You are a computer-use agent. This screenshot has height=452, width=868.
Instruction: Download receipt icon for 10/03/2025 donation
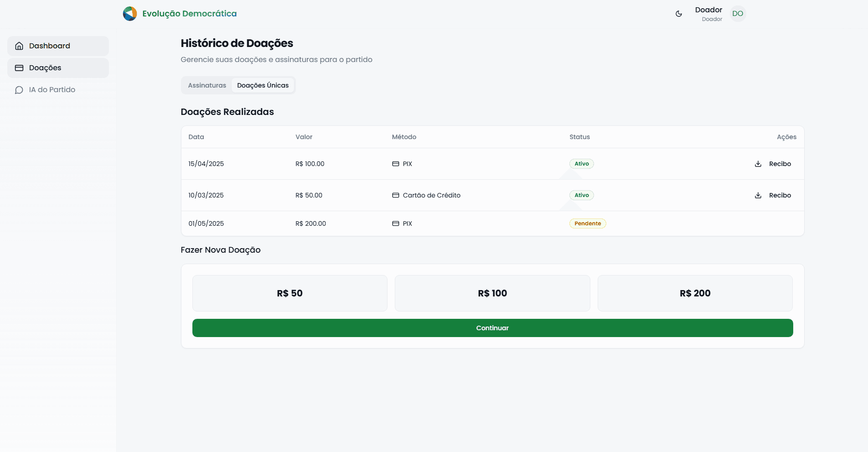pyautogui.click(x=758, y=195)
